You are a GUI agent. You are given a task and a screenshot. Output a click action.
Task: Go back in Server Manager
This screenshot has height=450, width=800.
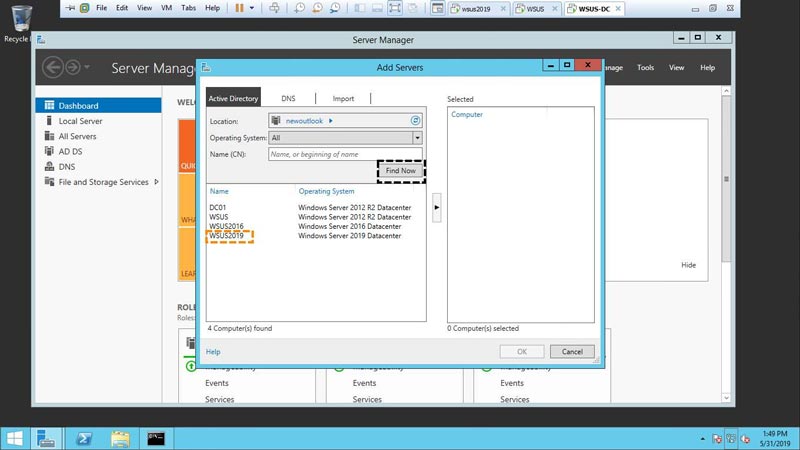click(53, 67)
